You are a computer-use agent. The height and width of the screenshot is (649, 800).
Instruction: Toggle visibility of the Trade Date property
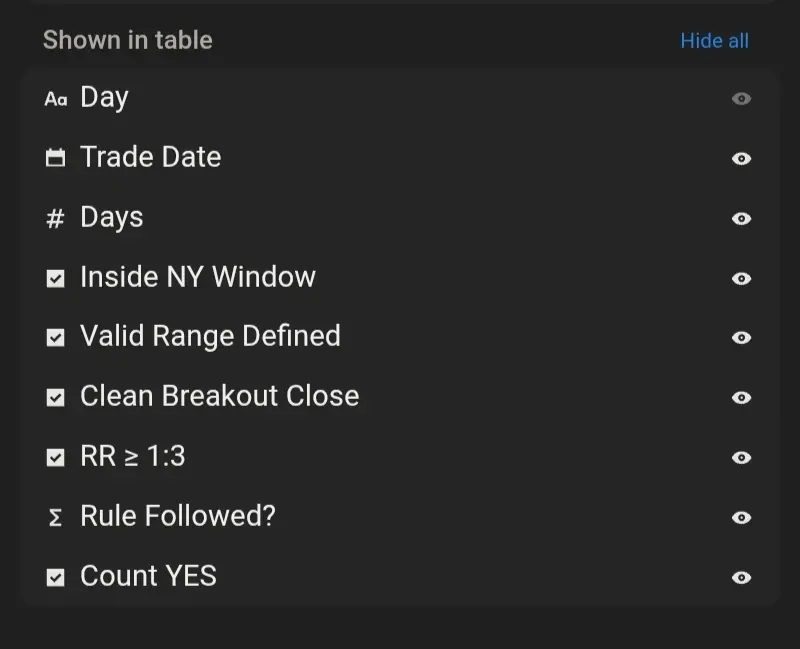click(x=741, y=159)
